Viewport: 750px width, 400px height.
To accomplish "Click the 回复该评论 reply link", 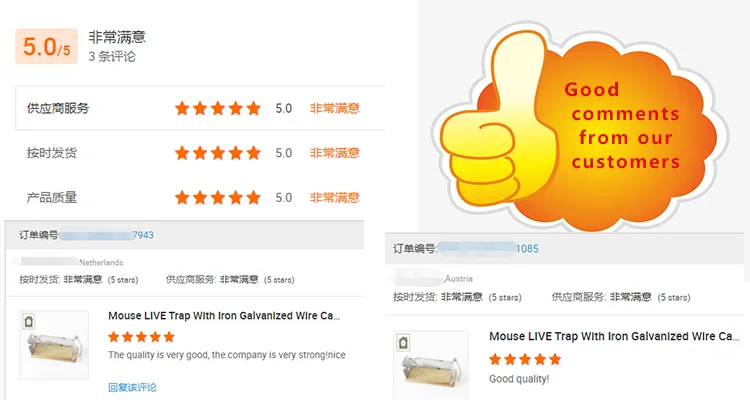I will pos(132,387).
